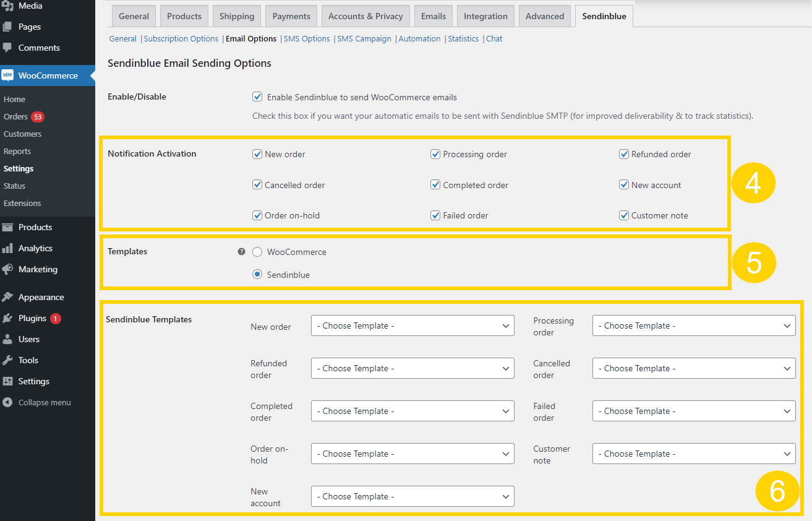Image resolution: width=812 pixels, height=521 pixels.
Task: Click the Products icon in sidebar
Action: 7,227
